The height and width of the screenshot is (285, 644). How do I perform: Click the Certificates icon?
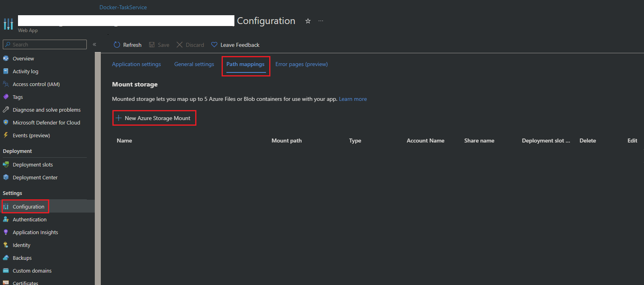click(x=6, y=283)
